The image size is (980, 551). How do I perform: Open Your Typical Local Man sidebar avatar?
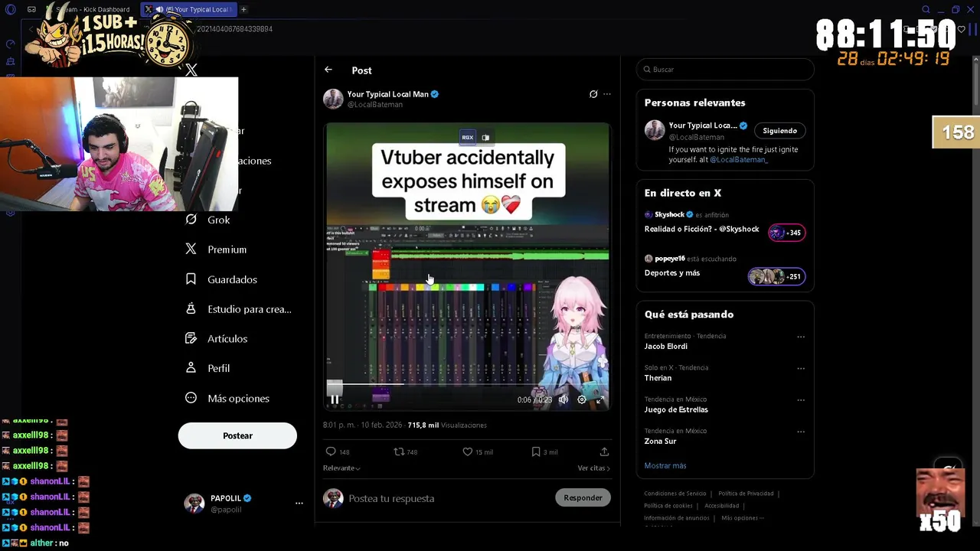coord(655,130)
